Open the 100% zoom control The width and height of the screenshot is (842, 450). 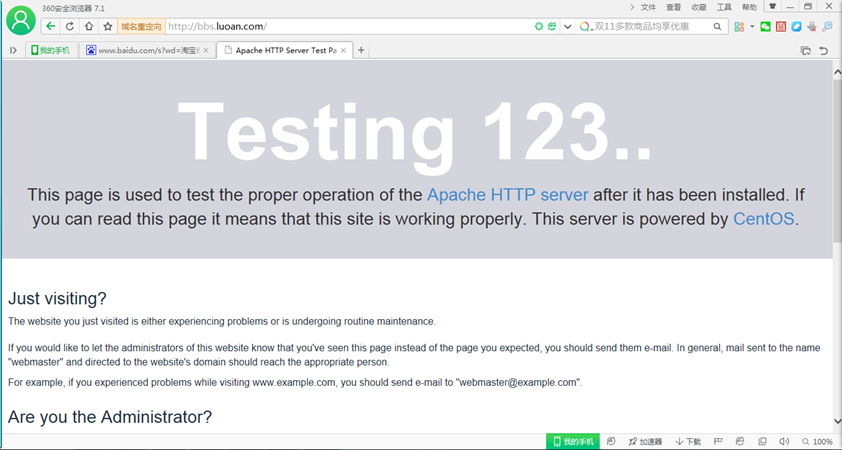[x=817, y=441]
